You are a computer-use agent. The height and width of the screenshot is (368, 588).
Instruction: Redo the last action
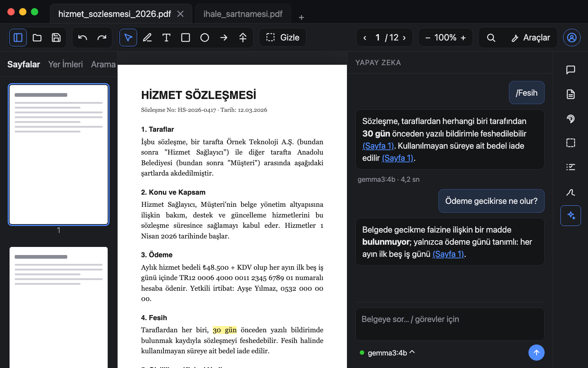[x=102, y=38]
